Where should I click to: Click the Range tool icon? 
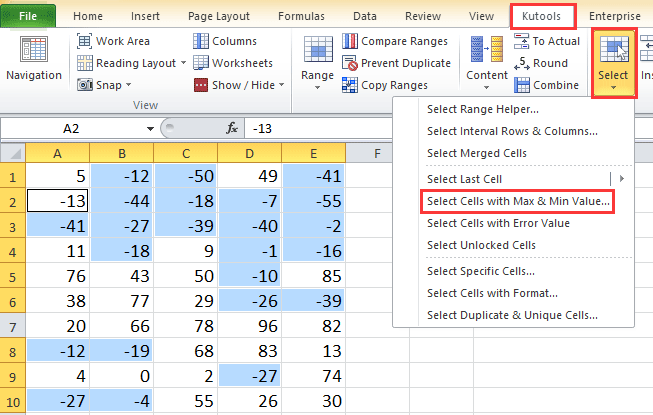pos(318,49)
